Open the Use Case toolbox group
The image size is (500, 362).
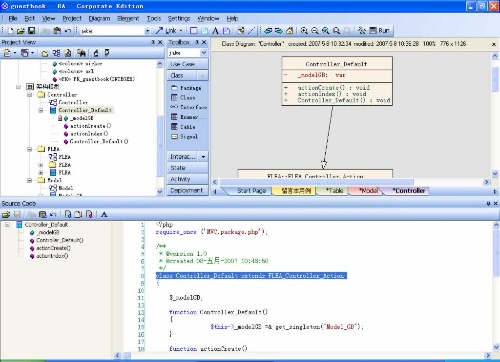pyautogui.click(x=187, y=64)
